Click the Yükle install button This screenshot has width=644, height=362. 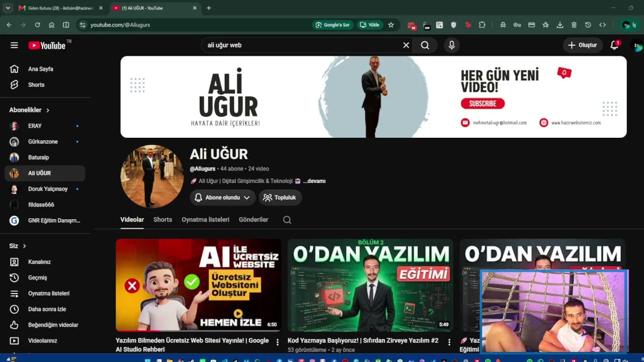pyautogui.click(x=369, y=25)
